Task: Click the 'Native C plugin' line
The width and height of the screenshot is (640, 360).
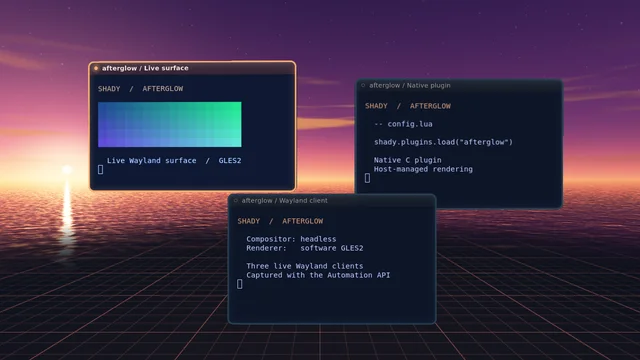Action: [x=407, y=160]
